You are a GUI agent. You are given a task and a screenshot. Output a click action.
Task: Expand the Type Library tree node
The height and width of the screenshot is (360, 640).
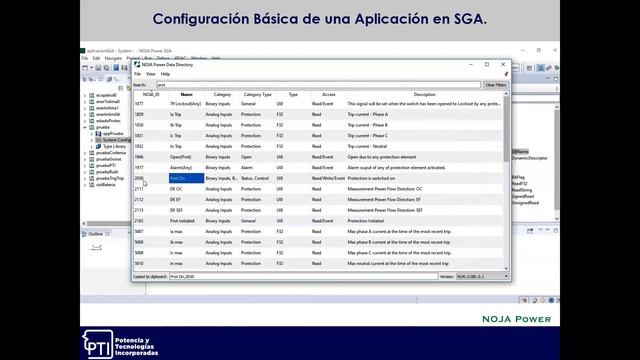[91, 146]
